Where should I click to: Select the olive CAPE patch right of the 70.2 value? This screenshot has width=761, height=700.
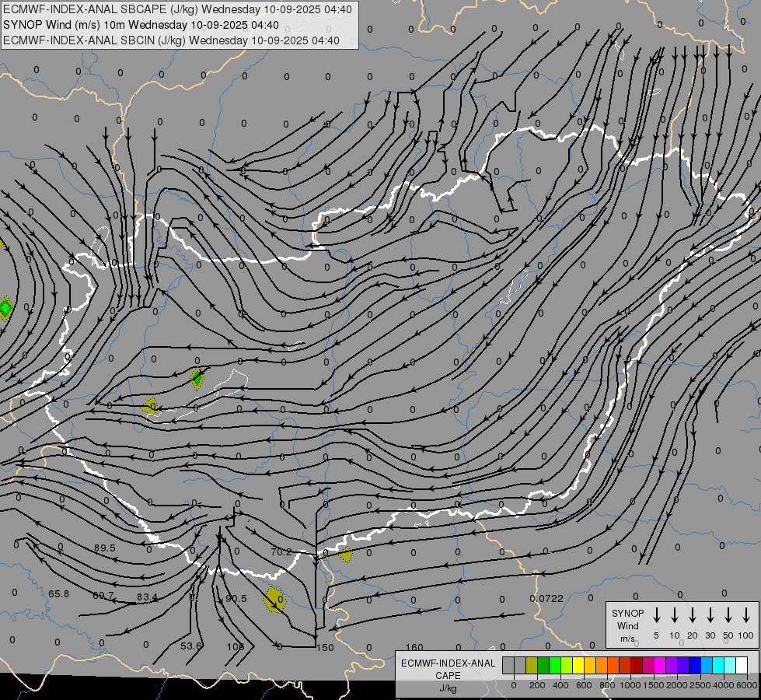tap(345, 555)
